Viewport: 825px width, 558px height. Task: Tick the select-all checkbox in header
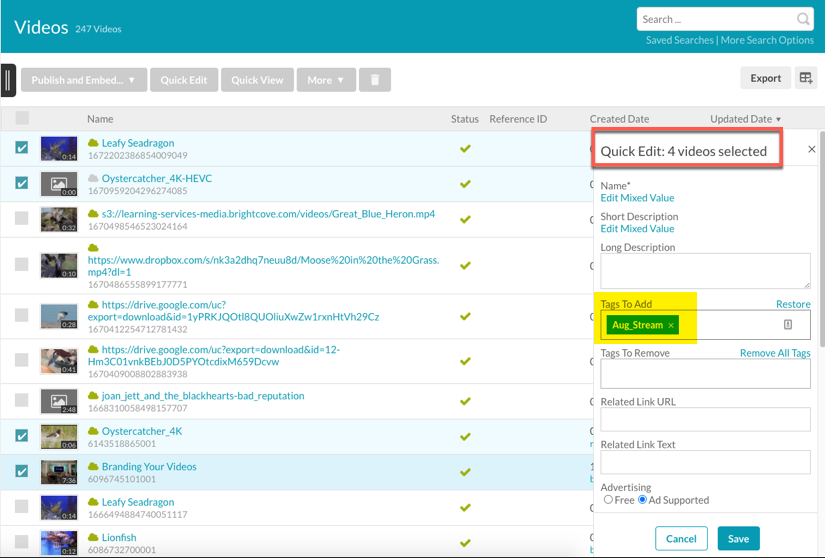pyautogui.click(x=22, y=118)
